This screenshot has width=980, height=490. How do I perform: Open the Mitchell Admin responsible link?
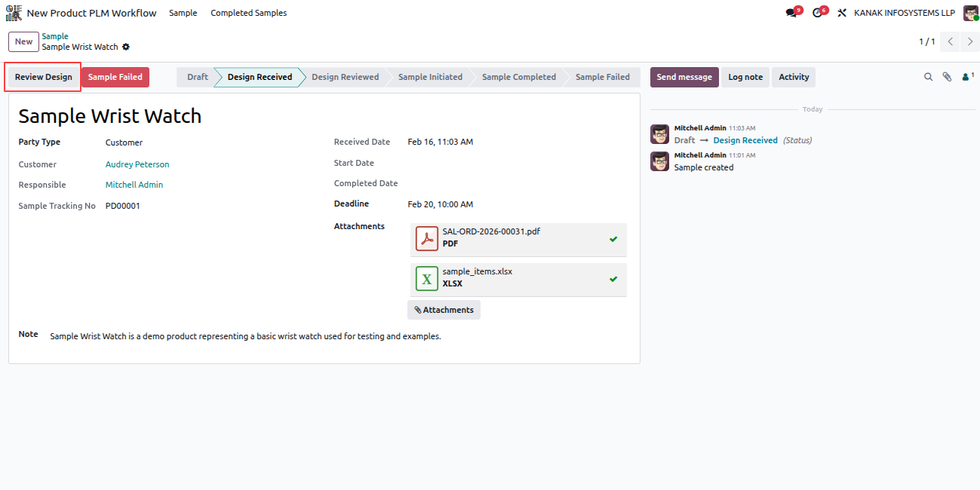(x=134, y=185)
